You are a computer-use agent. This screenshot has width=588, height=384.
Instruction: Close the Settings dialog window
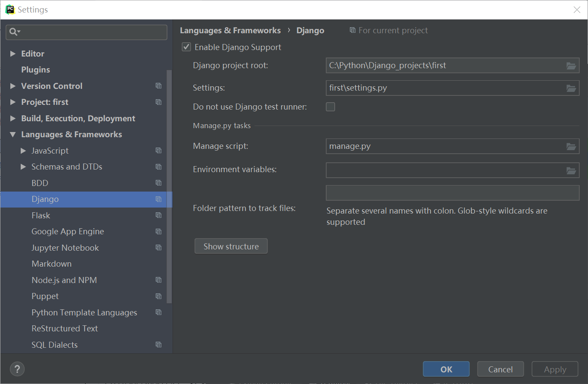click(x=577, y=10)
